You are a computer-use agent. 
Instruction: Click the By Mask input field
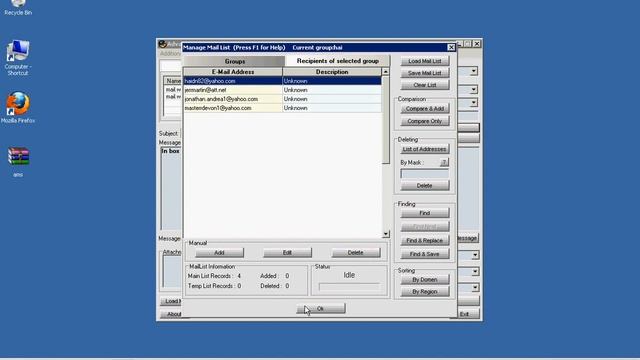(x=424, y=174)
